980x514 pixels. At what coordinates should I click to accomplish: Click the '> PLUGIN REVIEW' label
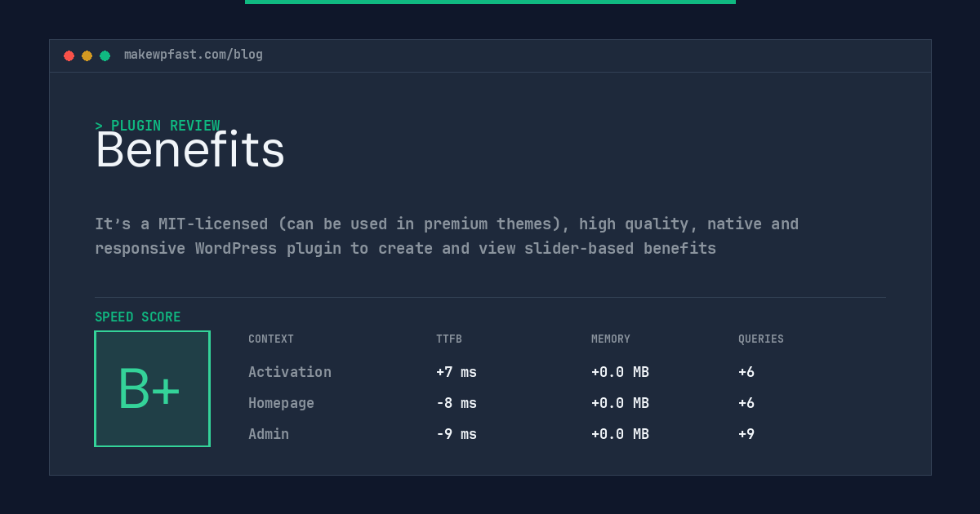(x=158, y=126)
